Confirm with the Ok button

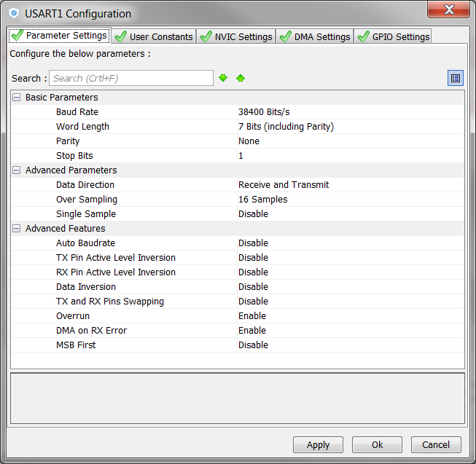[x=377, y=444]
